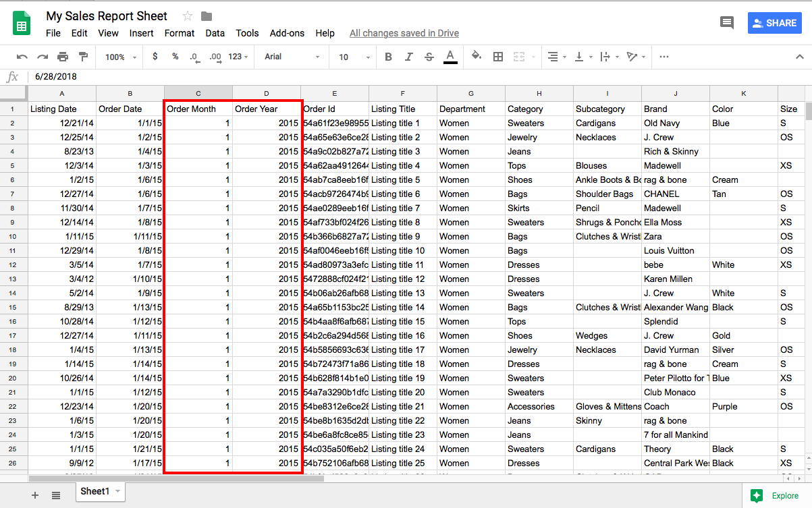The height and width of the screenshot is (508, 812).
Task: Open the borders tool
Action: [498, 57]
